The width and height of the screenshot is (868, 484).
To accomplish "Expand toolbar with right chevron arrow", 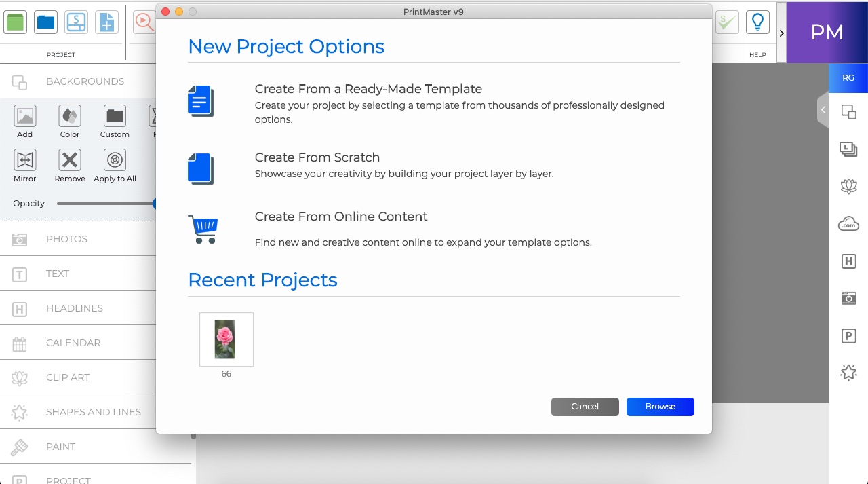I will point(781,32).
